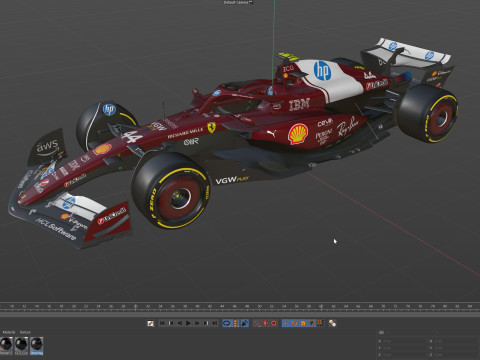
Task: Toggle the loop playback mode
Action: pos(227,323)
